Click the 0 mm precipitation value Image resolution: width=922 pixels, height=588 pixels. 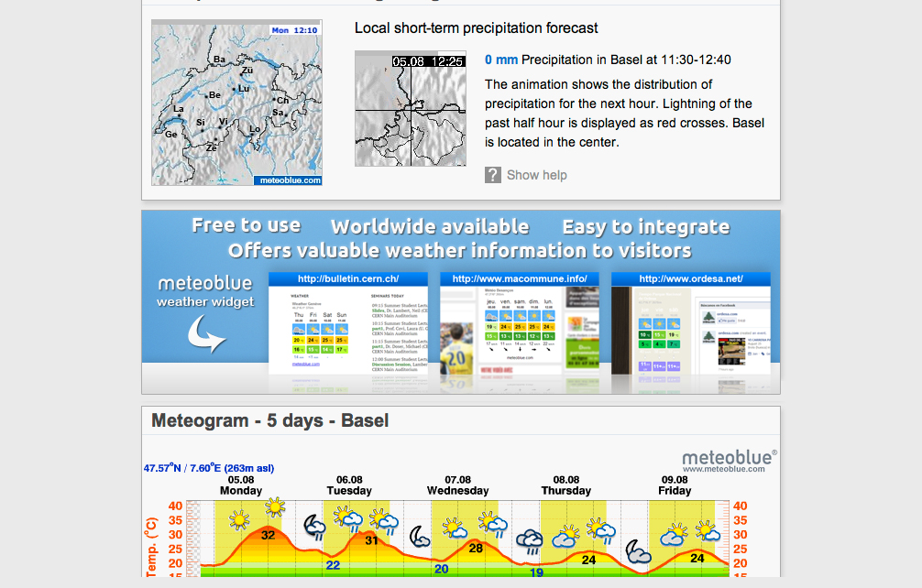tap(501, 60)
